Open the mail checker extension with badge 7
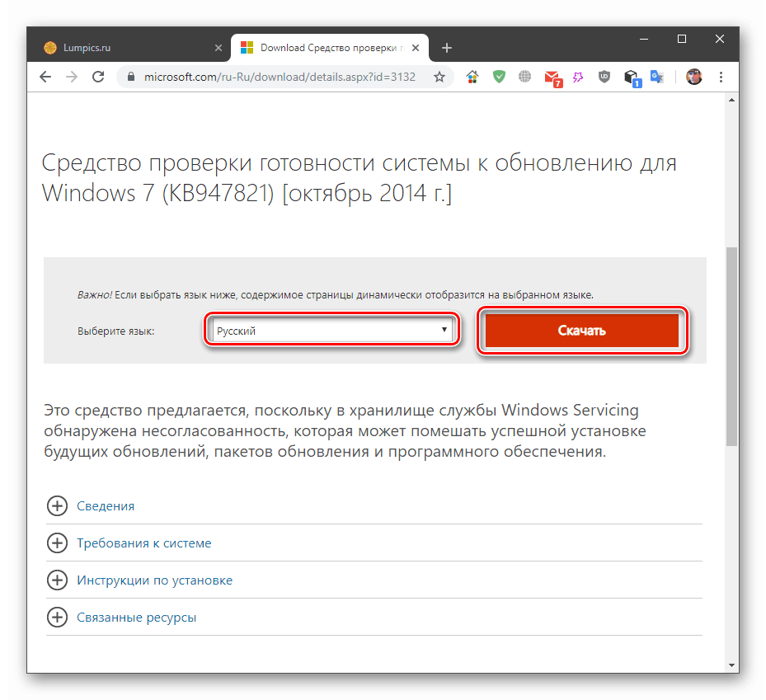This screenshot has width=766, height=700. click(553, 78)
